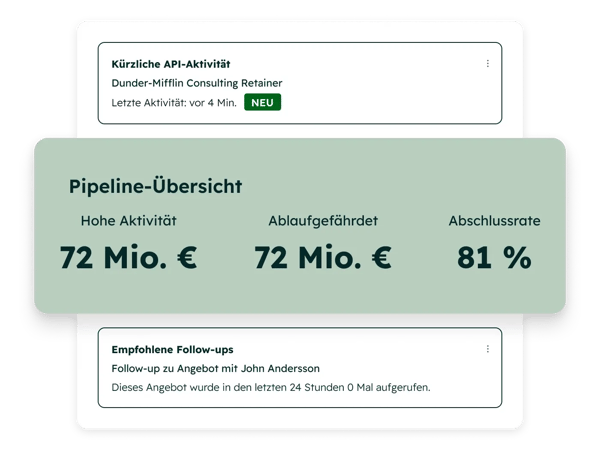
Task: Select the Abschlussrate label
Action: 494,220
